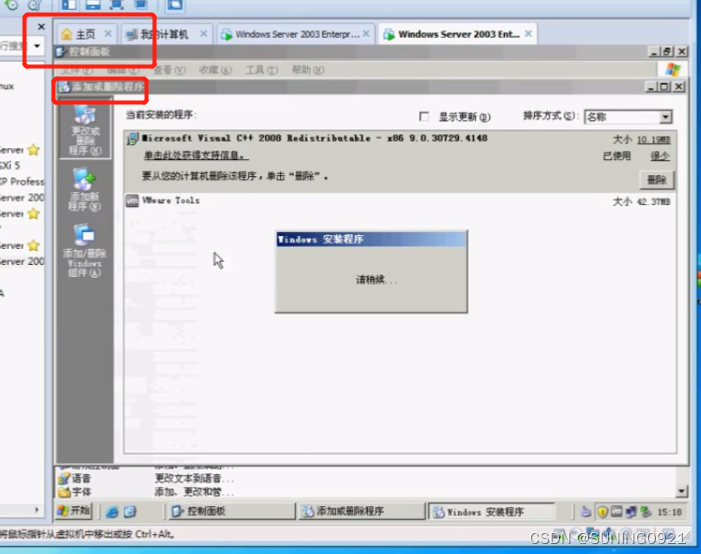Click the 很少 usage link
This screenshot has height=554, width=701.
[x=660, y=156]
